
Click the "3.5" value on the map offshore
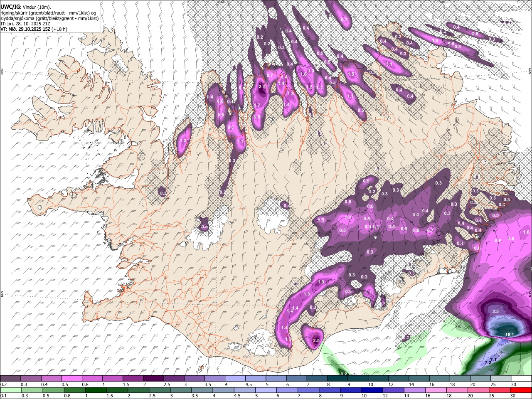[495, 311]
